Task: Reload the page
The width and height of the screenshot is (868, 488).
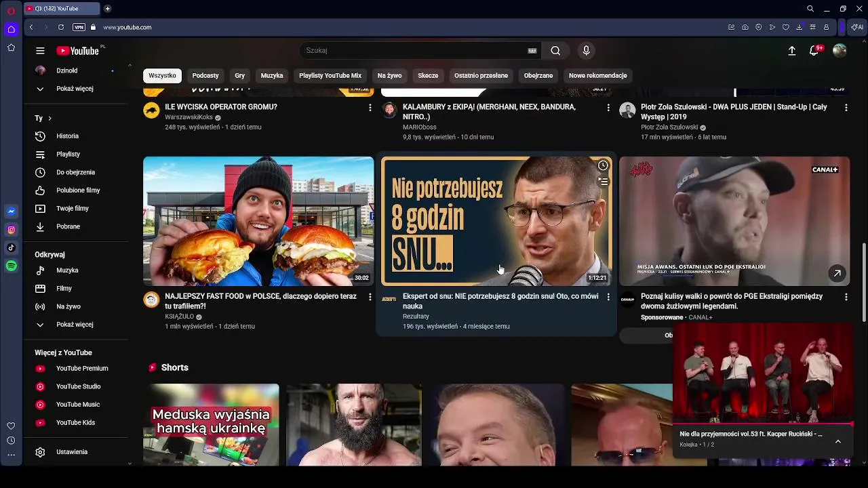Action: point(61,27)
